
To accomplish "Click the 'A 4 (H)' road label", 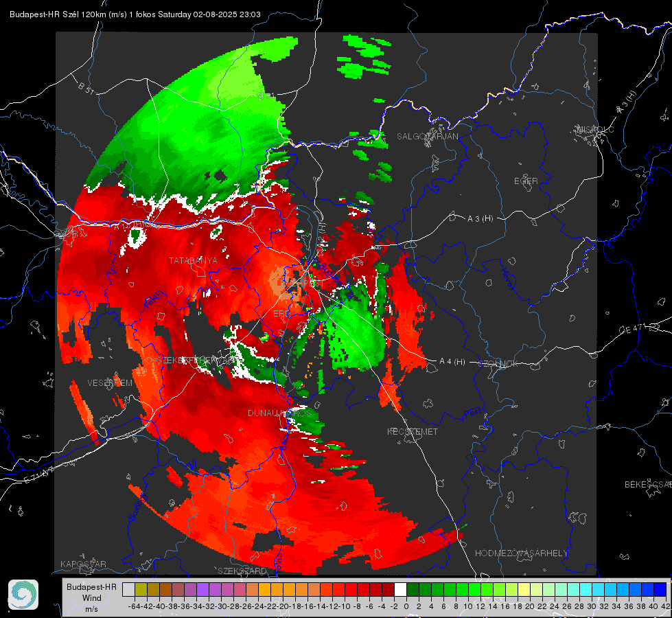I will (x=452, y=362).
